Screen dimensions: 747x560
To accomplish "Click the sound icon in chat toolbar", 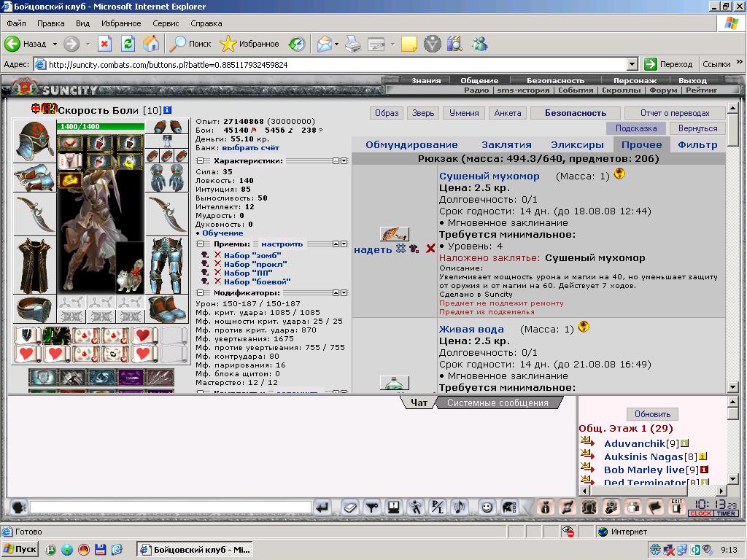I will pos(460,507).
